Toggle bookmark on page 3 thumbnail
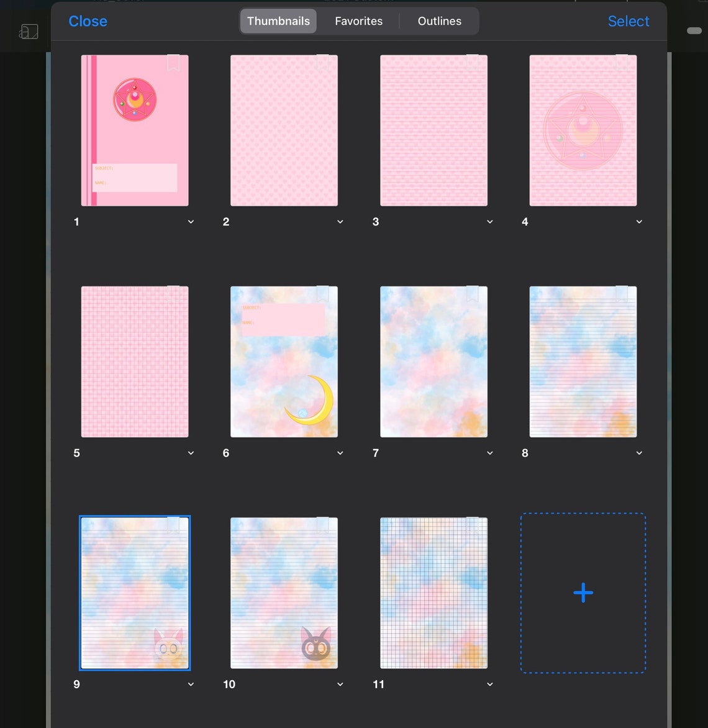This screenshot has height=728, width=708. click(472, 63)
